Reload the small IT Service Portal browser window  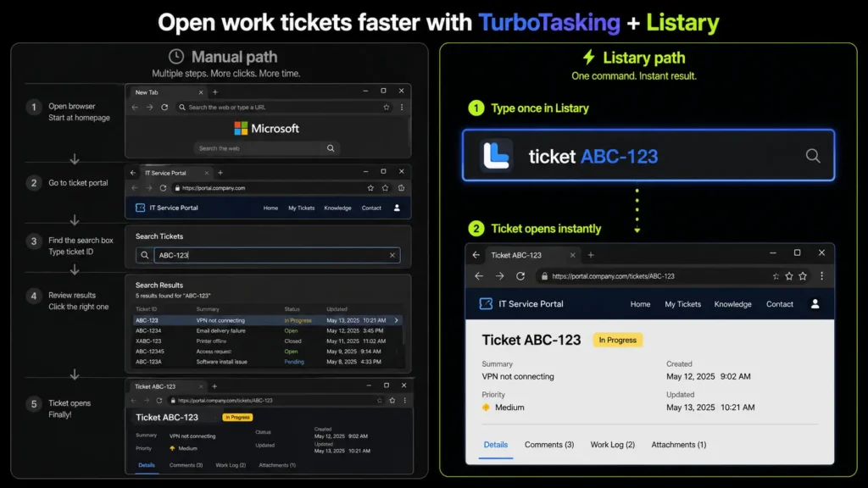tap(163, 188)
